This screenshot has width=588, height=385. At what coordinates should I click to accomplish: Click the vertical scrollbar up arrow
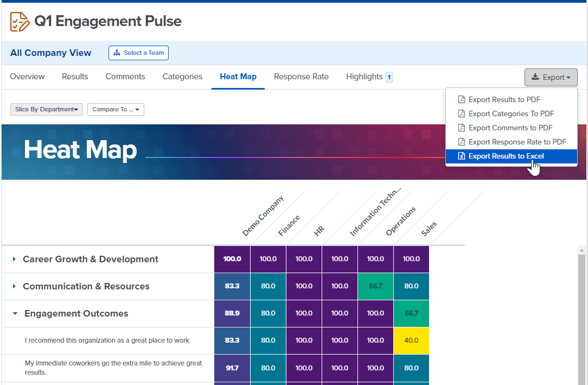click(581, 250)
